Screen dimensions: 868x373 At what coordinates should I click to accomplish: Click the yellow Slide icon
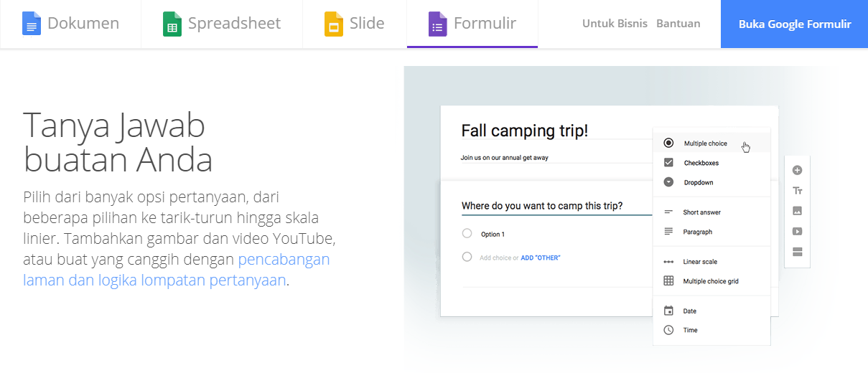click(x=333, y=24)
